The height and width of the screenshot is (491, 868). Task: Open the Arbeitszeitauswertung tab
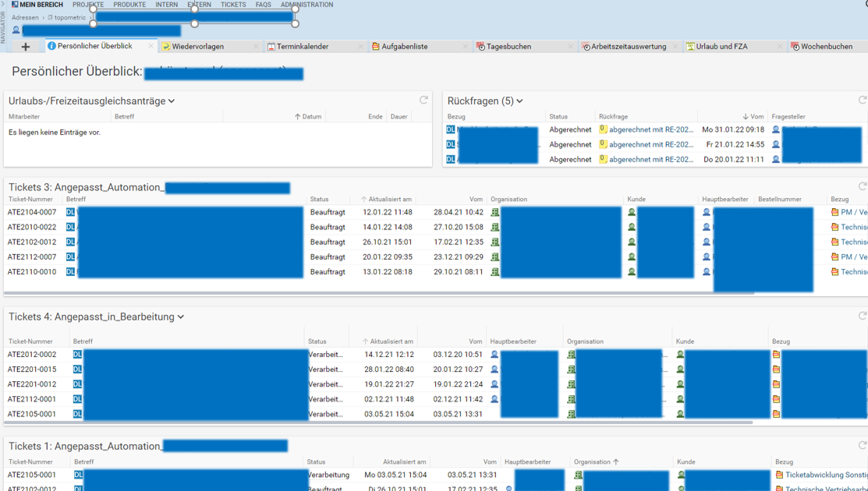click(628, 47)
